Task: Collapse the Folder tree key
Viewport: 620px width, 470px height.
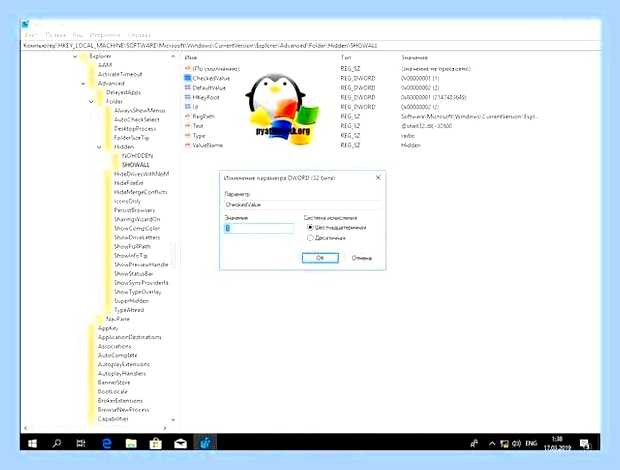Action: (x=91, y=102)
